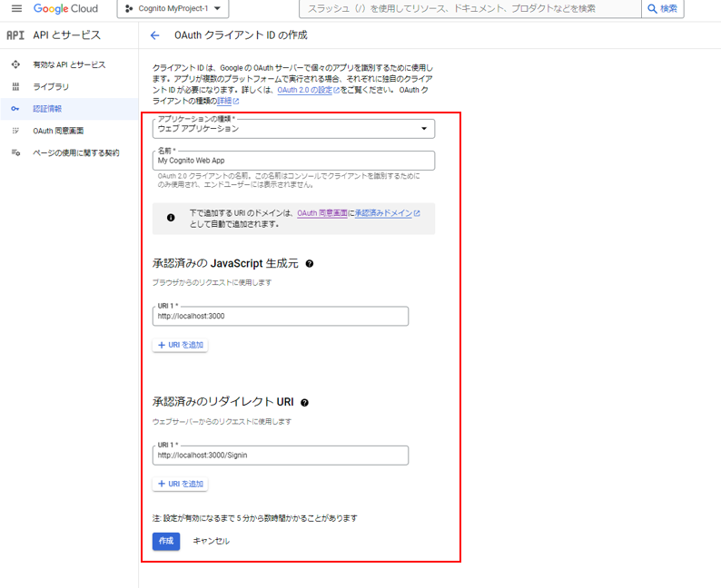The width and height of the screenshot is (721, 588).
Task: Click URI を追加 under JavaScript 生成元
Action: point(180,345)
